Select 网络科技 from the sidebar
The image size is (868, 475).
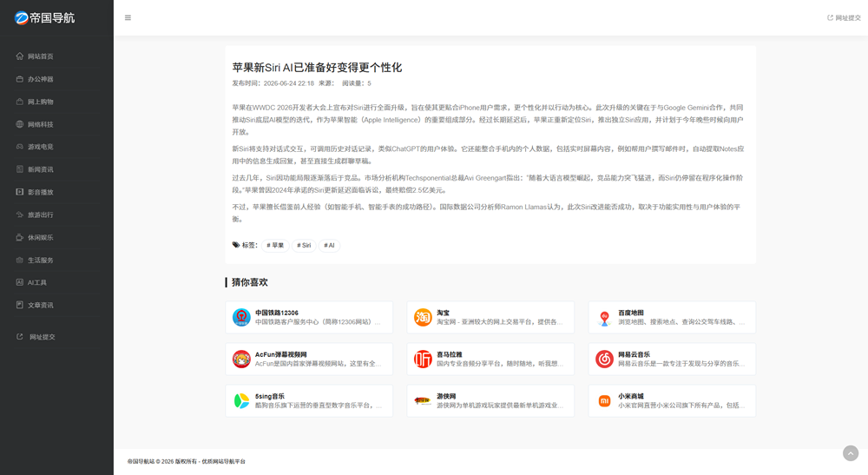tap(41, 124)
